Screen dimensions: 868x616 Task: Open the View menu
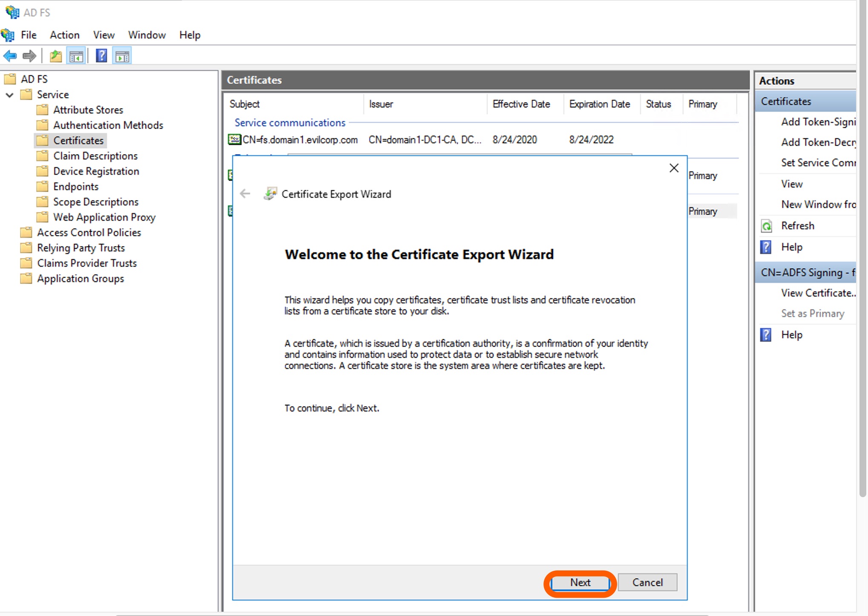pos(103,35)
